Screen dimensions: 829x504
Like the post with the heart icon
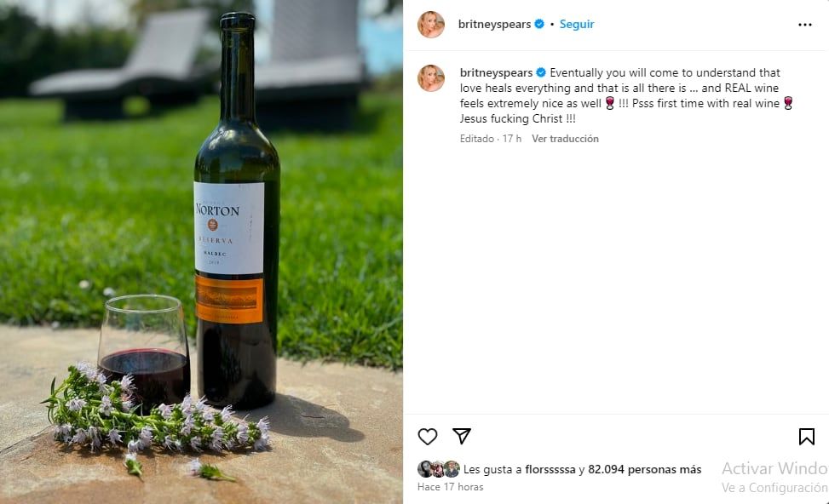pyautogui.click(x=428, y=436)
